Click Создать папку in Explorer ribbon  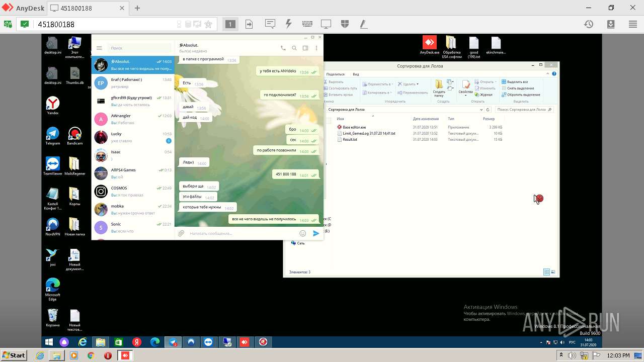point(439,88)
